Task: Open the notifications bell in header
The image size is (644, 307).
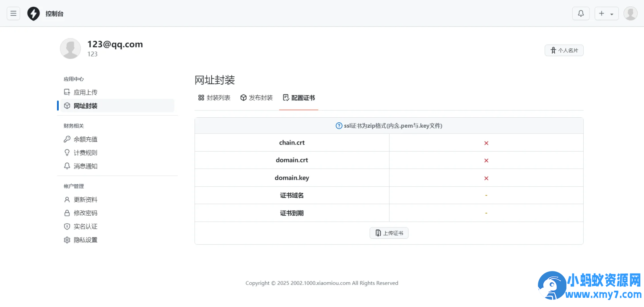Action: (581, 13)
